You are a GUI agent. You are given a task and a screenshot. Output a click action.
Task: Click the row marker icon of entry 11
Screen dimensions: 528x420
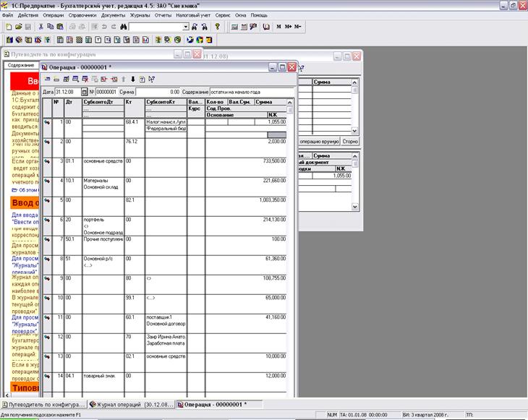(x=47, y=317)
